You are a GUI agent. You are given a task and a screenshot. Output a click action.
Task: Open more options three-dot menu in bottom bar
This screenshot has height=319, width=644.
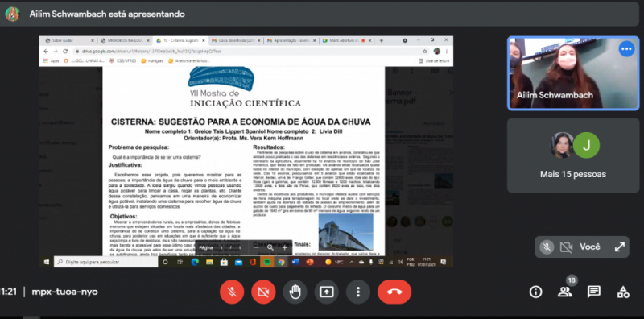(x=358, y=292)
